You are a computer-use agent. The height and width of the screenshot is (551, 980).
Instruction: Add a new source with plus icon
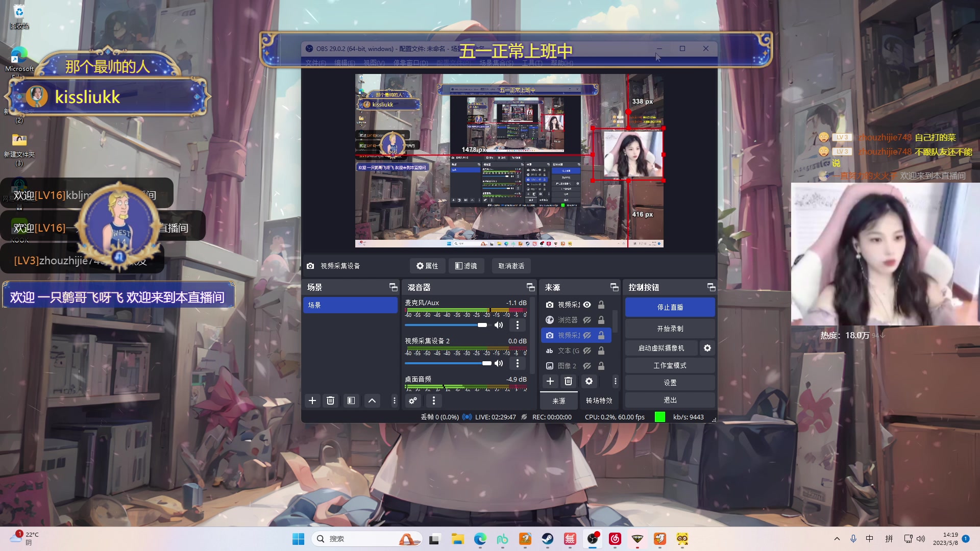[x=550, y=381]
